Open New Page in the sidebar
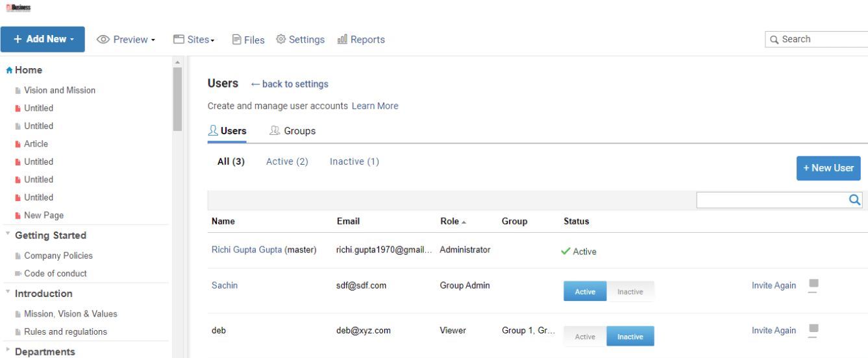 click(43, 215)
